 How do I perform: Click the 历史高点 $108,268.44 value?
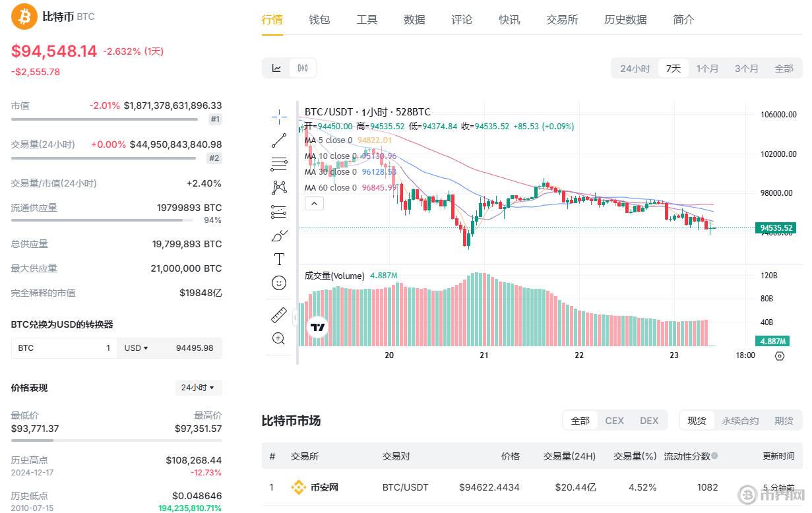click(193, 460)
